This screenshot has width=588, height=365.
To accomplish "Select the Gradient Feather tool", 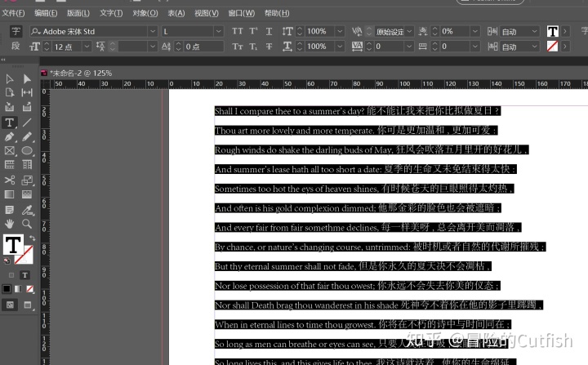I will click(27, 194).
